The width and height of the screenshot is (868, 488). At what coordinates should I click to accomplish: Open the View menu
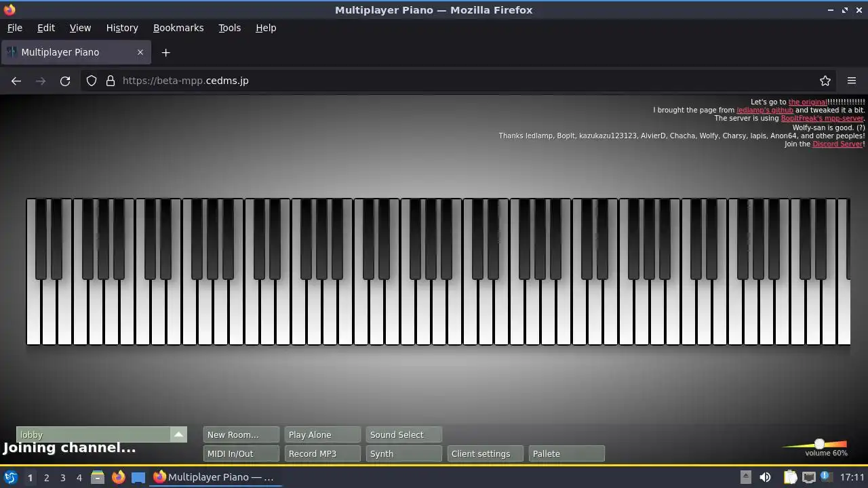click(x=80, y=28)
